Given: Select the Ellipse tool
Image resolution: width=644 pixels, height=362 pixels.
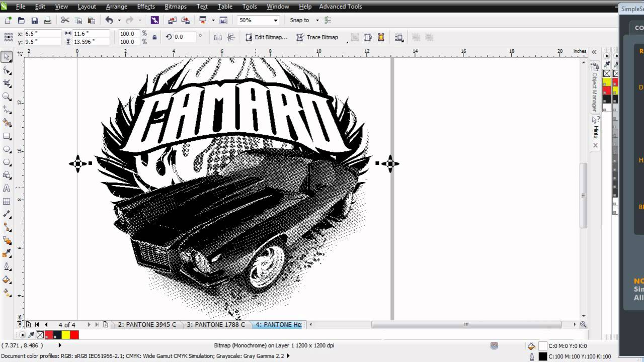Looking at the screenshot, I should tap(7, 149).
